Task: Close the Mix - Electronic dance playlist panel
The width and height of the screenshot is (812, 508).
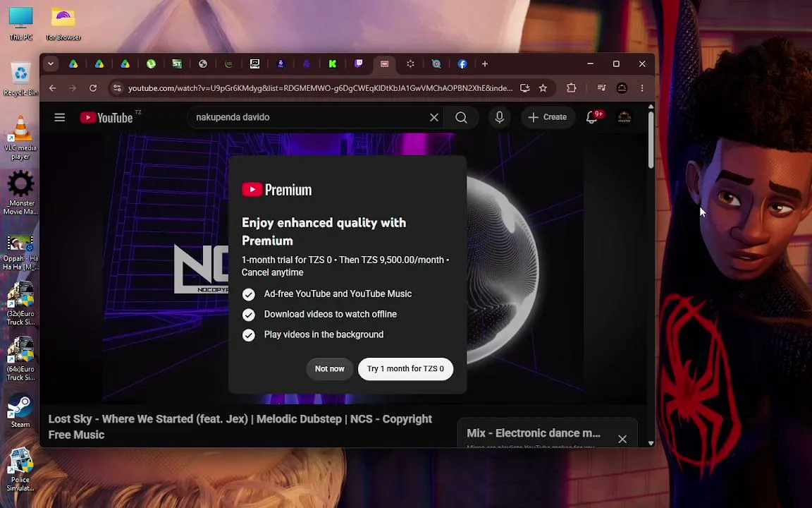Action: point(622,439)
